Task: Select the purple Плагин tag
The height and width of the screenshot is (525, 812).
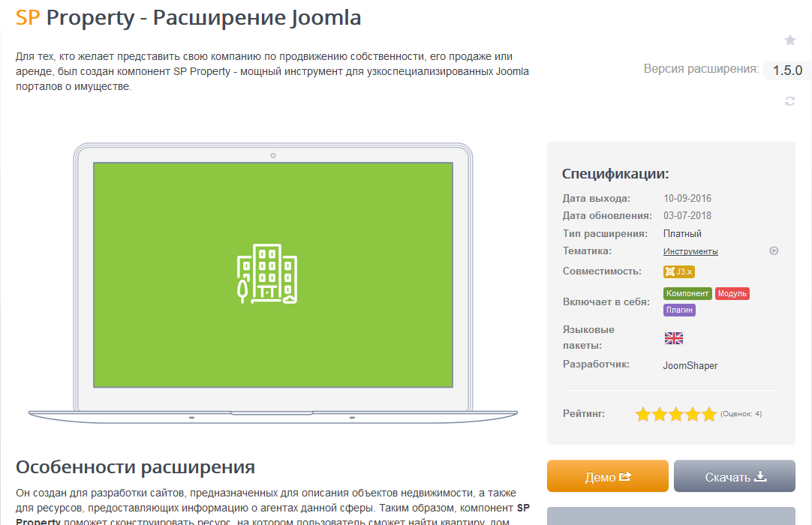Action: [x=679, y=310]
